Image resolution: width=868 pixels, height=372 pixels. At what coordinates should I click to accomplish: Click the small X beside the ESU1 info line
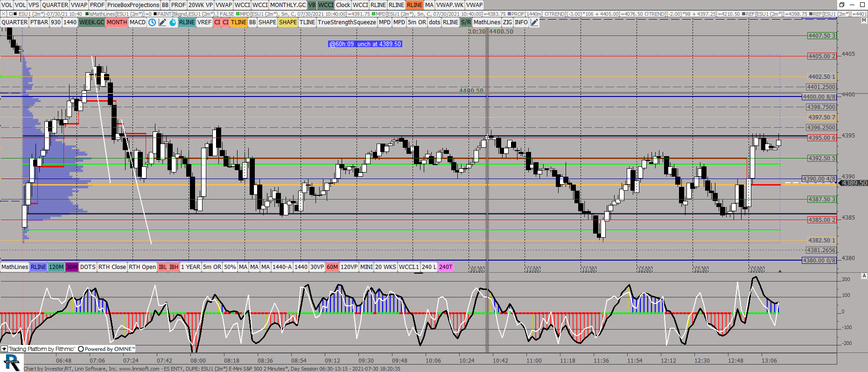click(3, 14)
